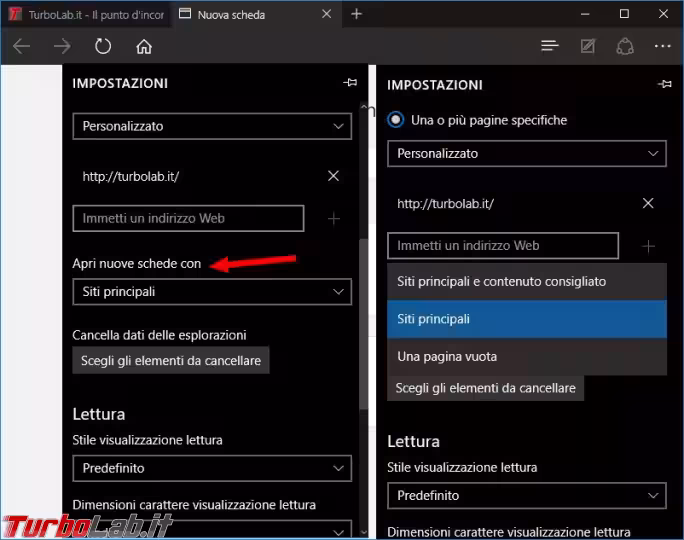Go back using the back arrow

(x=21, y=46)
